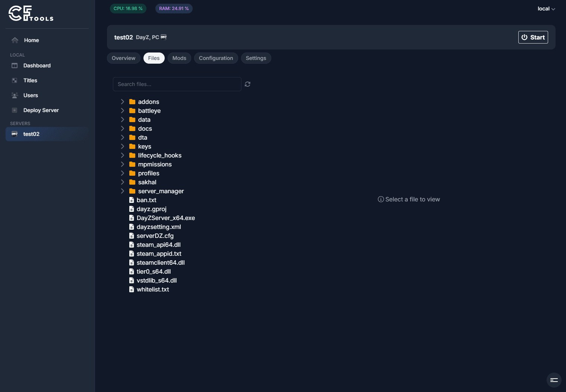The height and width of the screenshot is (392, 566).
Task: Expand the mpmissions folder chevron
Action: 122,164
